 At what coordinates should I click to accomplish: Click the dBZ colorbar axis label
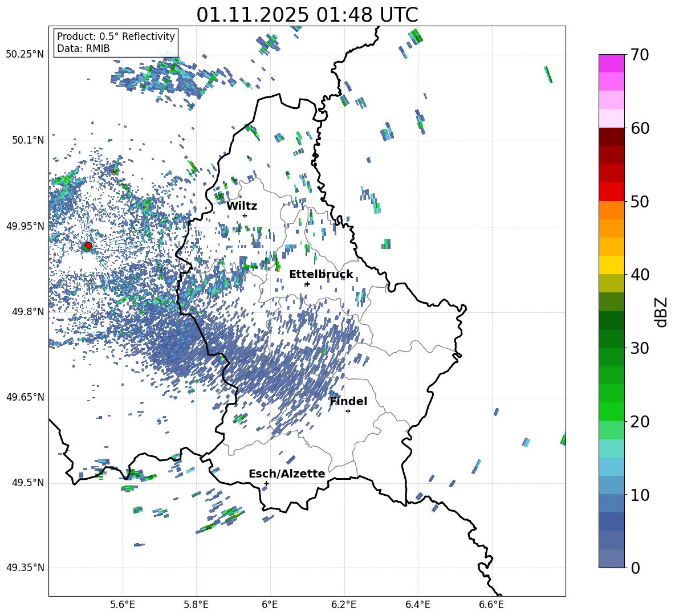click(x=661, y=312)
